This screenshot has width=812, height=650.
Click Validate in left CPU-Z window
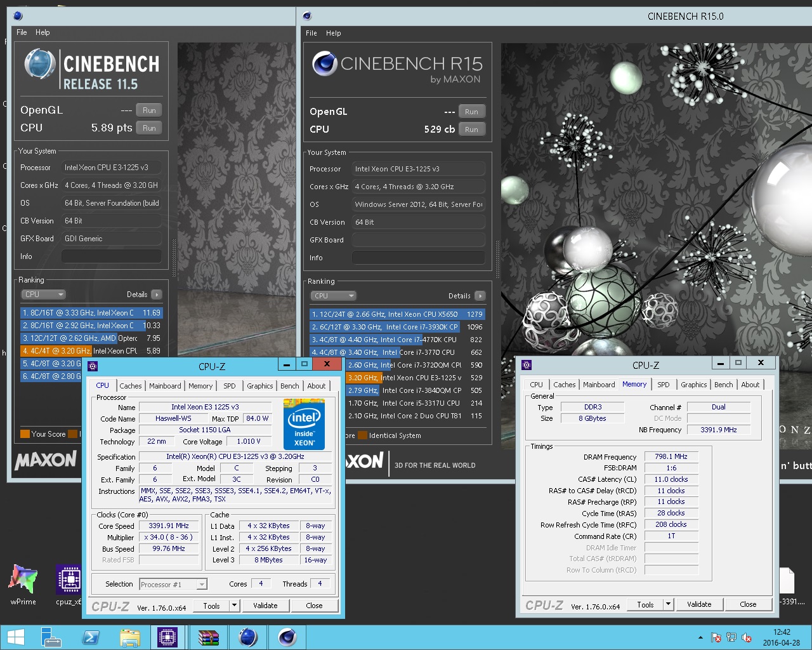[x=265, y=606]
